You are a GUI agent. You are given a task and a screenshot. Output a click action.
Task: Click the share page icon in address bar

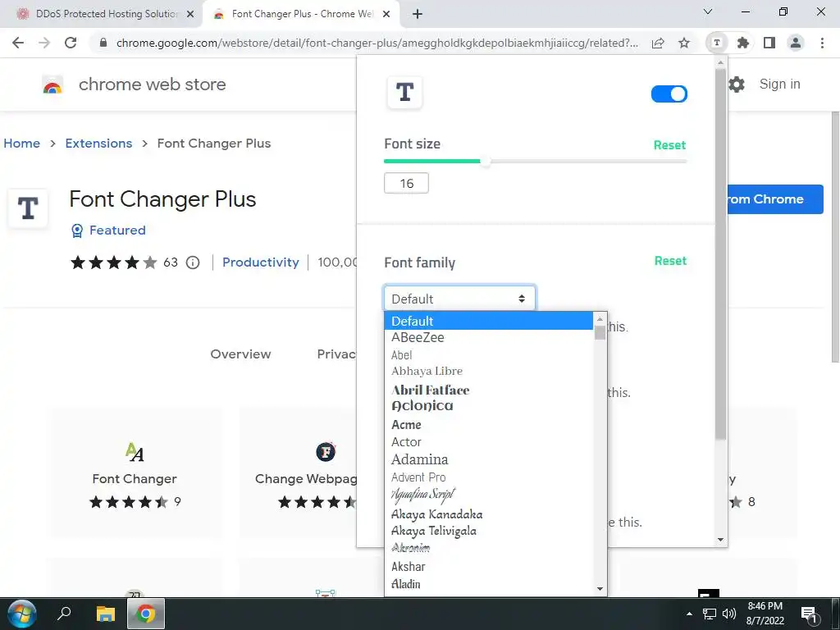coord(658,43)
